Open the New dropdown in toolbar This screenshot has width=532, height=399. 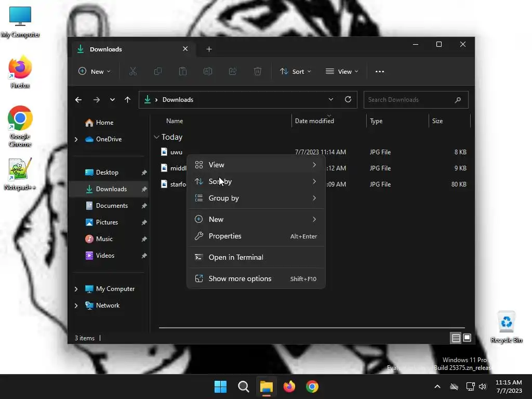point(95,72)
